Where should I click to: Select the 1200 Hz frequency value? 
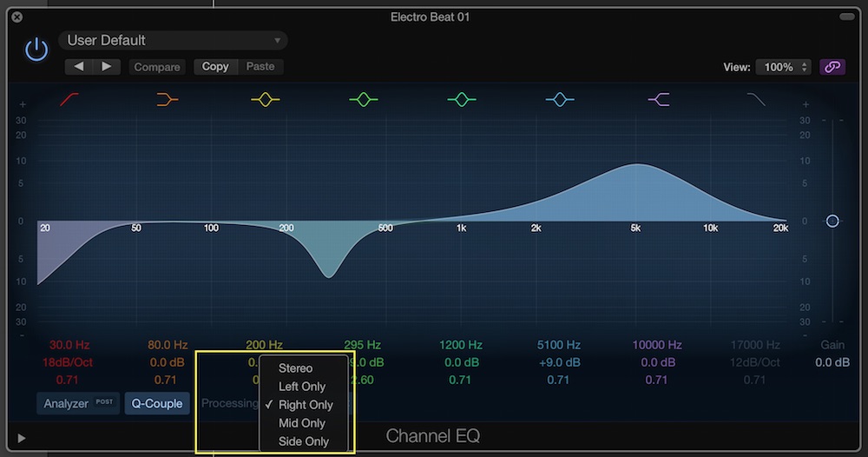461,345
